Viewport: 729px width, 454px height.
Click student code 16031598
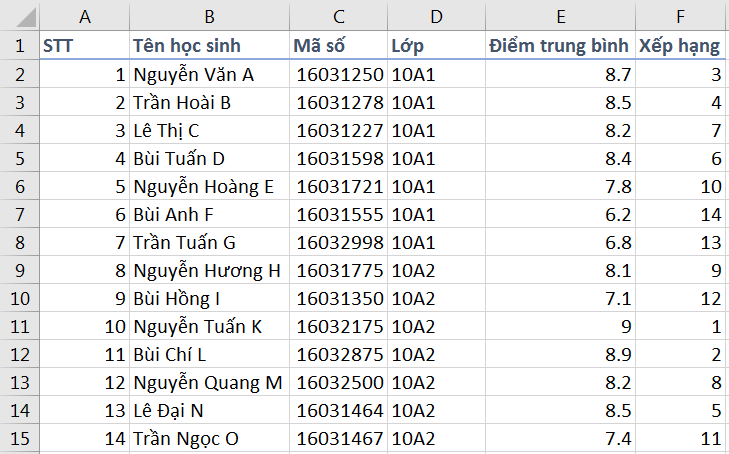(338, 158)
